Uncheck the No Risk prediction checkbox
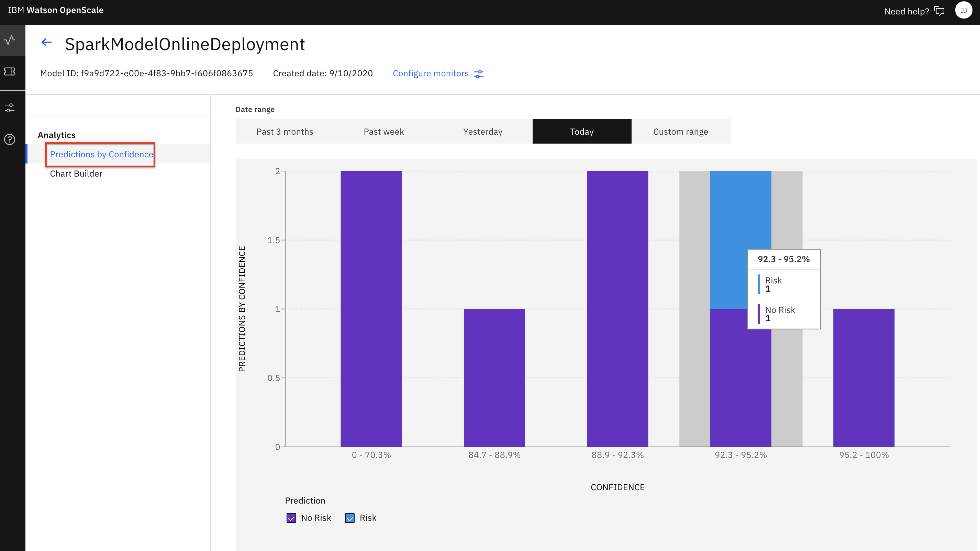Screen dimensions: 980x551 pyautogui.click(x=291, y=518)
